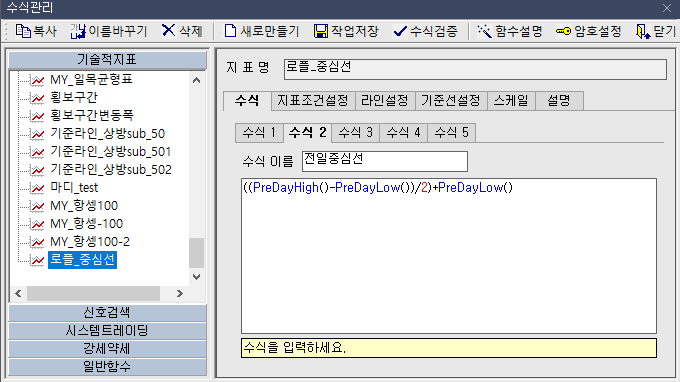Click the vertical scrollbar thumb in tree
The image size is (680, 382).
pyautogui.click(x=196, y=253)
